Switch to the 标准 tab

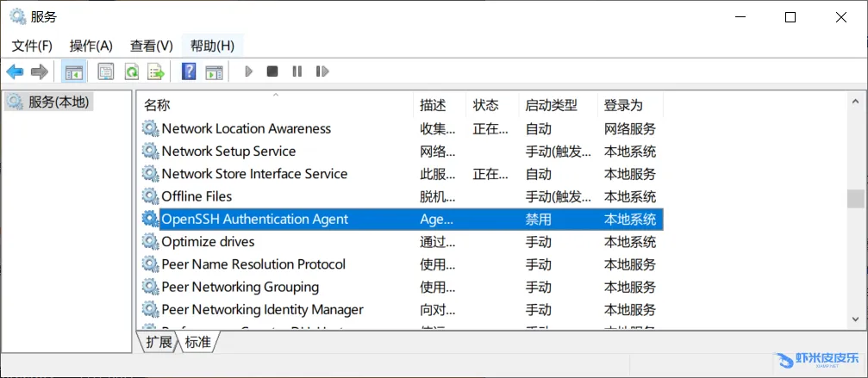(197, 342)
